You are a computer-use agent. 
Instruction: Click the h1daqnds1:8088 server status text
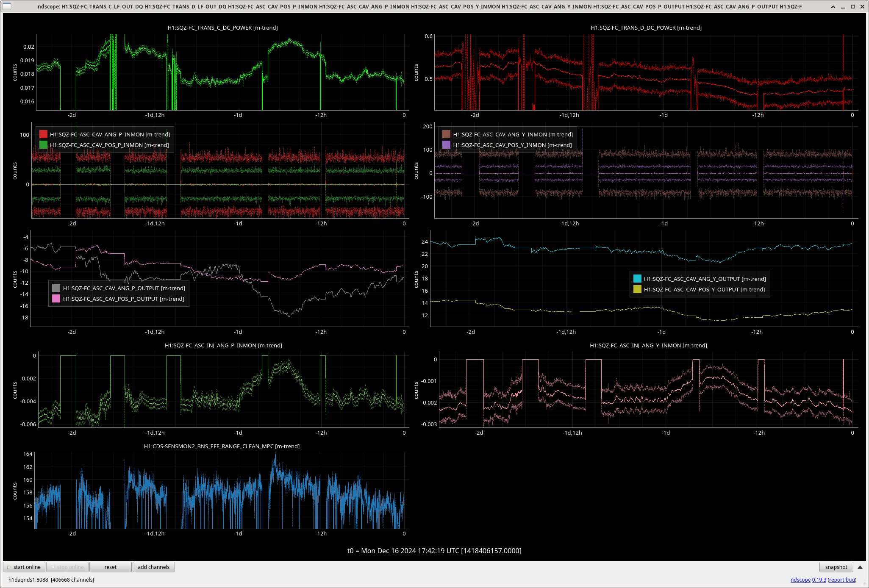[x=51, y=580]
